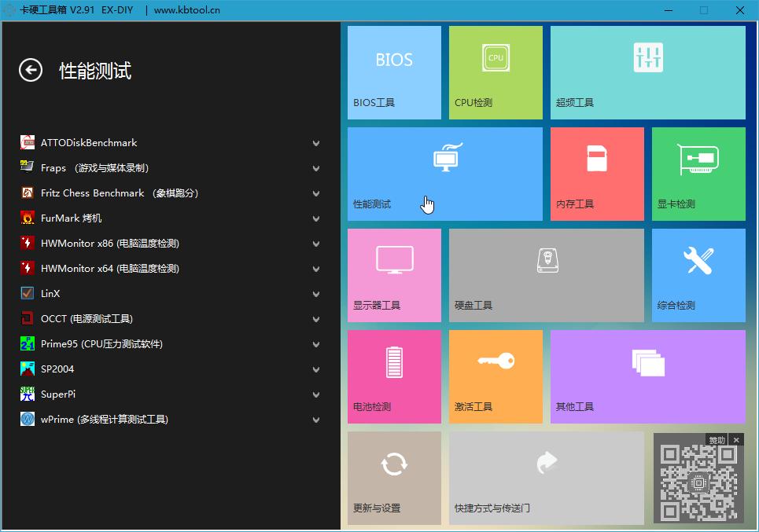Open the 其他工具 other tools tile
Screen dimensions: 759x532
(x=647, y=376)
